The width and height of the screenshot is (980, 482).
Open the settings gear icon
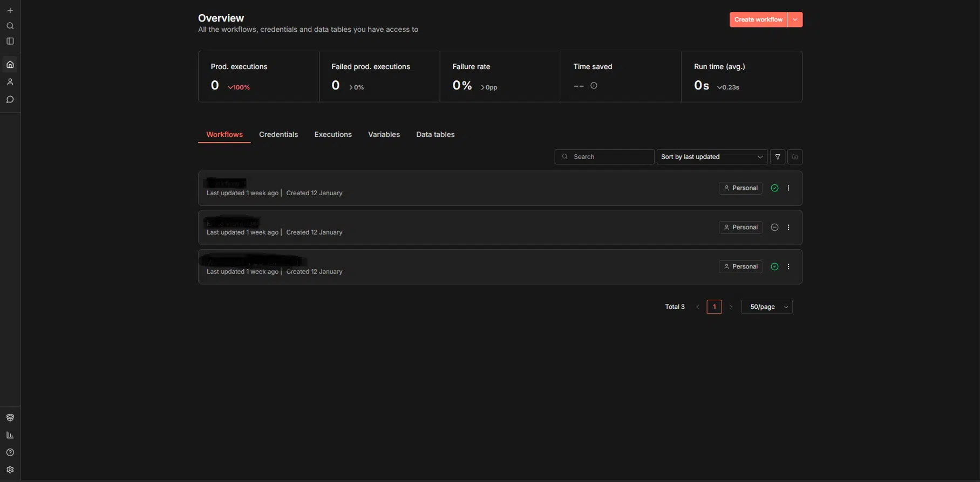pos(10,470)
